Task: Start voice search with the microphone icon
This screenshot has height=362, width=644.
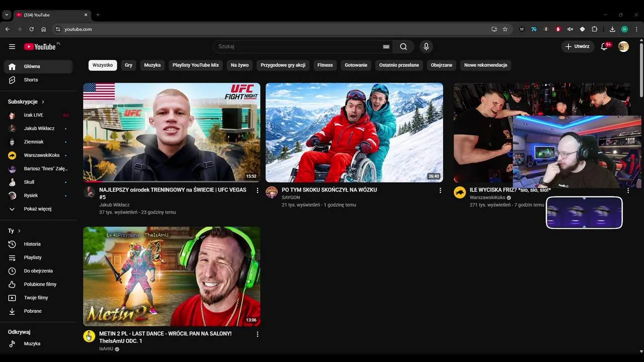Action: pos(426,47)
